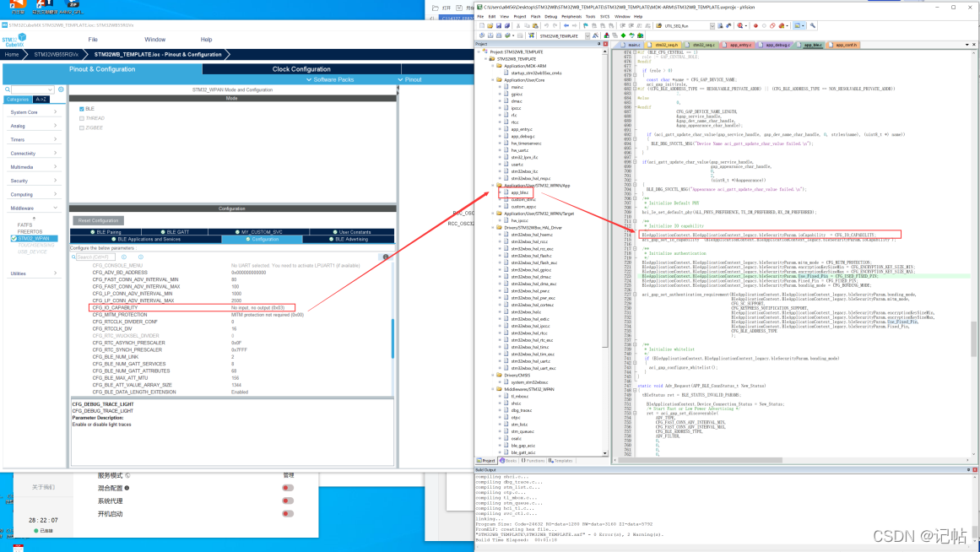
Task: Uncheck the BLE mode checkbox
Action: pyautogui.click(x=82, y=109)
